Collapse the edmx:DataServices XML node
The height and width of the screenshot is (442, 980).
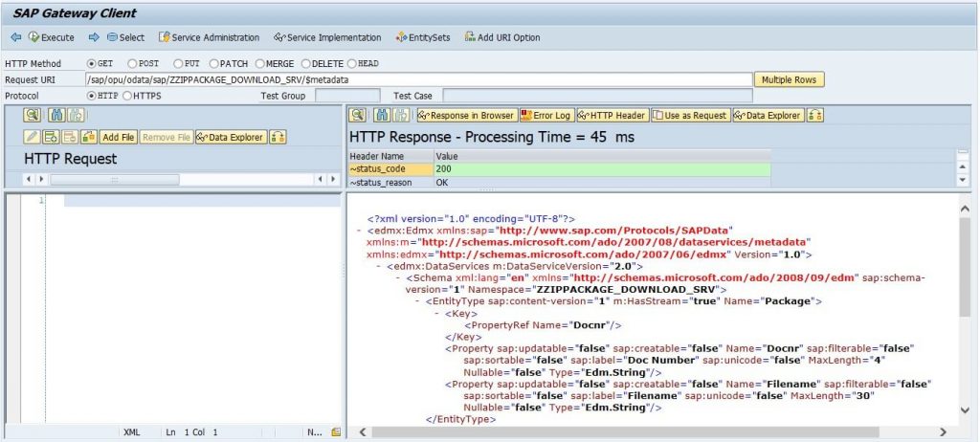379,266
